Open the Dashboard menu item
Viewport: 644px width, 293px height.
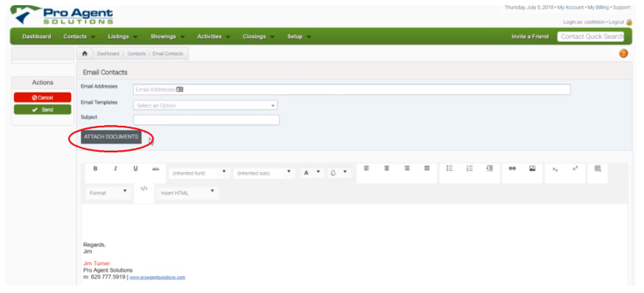click(x=37, y=37)
